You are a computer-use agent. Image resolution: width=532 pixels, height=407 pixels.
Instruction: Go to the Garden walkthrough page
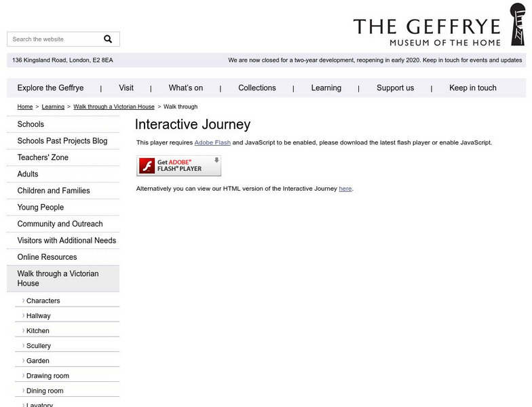click(x=38, y=361)
